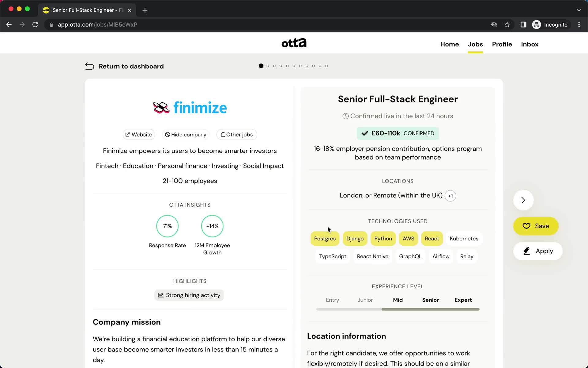Image resolution: width=588 pixels, height=368 pixels.
Task: Click the other jobs briefcase icon
Action: click(x=223, y=134)
